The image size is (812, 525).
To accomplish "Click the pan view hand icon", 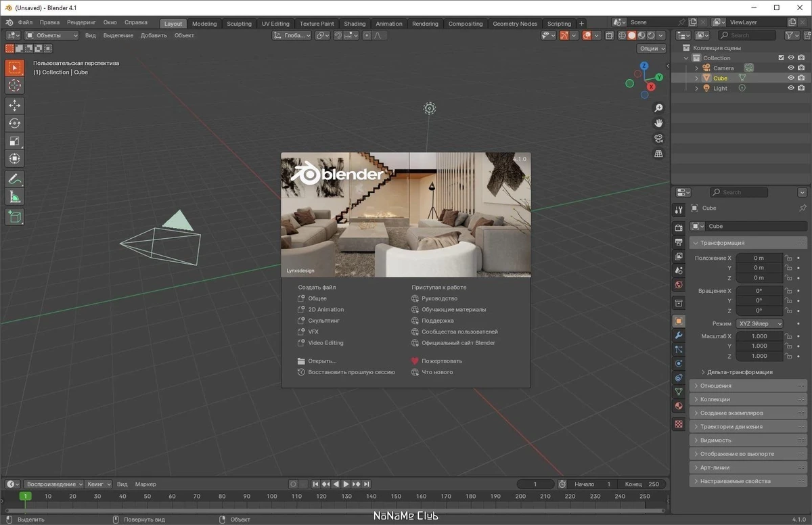I will (658, 123).
